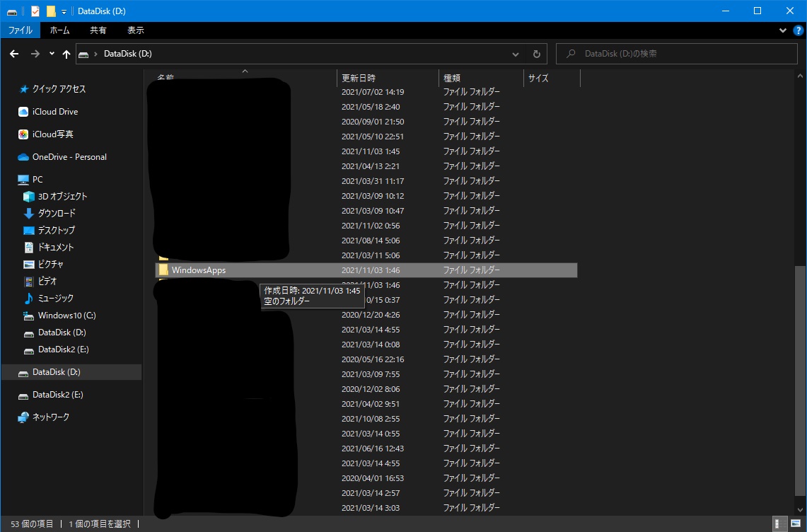
Task: Click the Windows10 (C:) drive icon
Action: click(x=29, y=316)
